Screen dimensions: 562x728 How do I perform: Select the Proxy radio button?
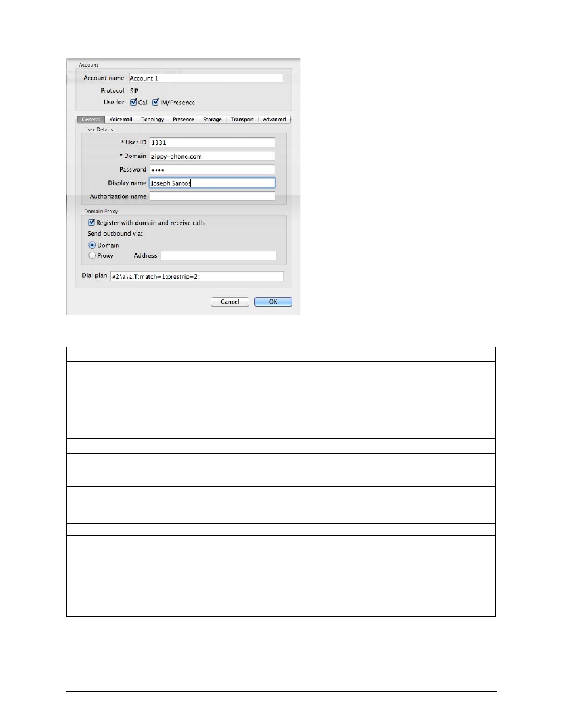coord(92,255)
